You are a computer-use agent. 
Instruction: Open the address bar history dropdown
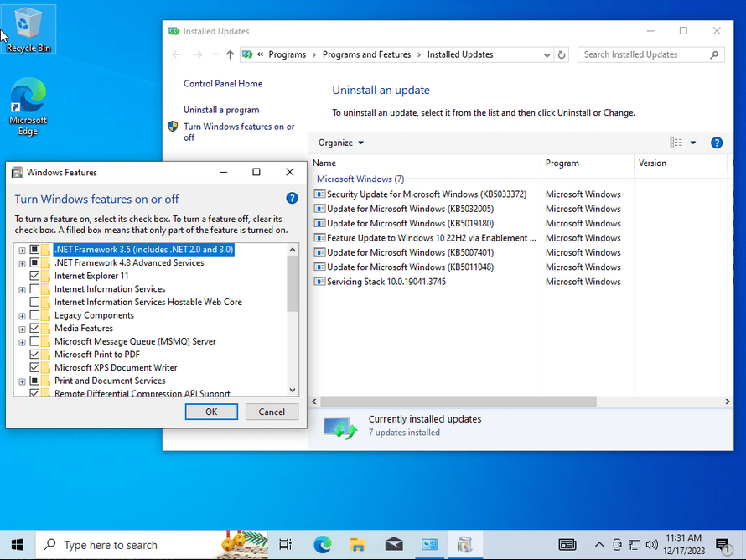[x=547, y=54]
